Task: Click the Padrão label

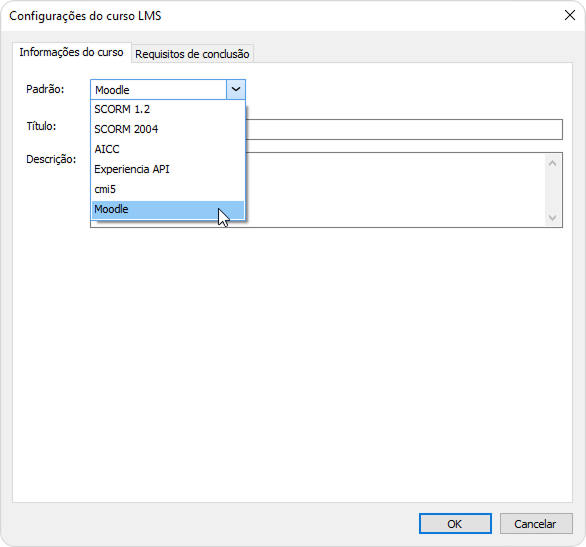Action: tap(45, 89)
